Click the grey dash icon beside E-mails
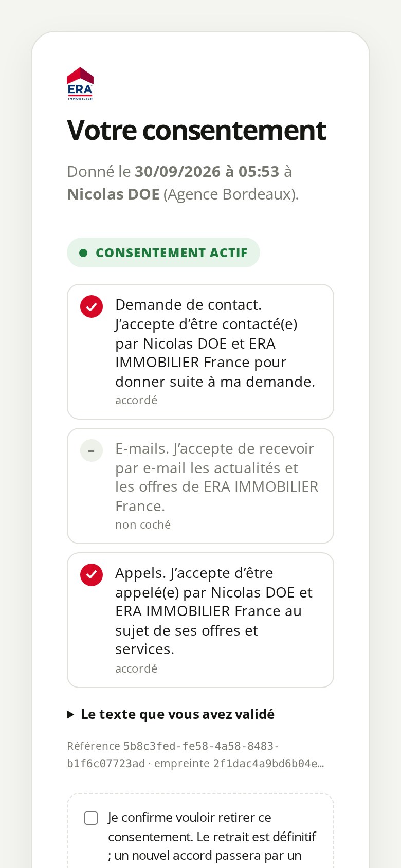Image resolution: width=401 pixels, height=868 pixels. point(92,450)
